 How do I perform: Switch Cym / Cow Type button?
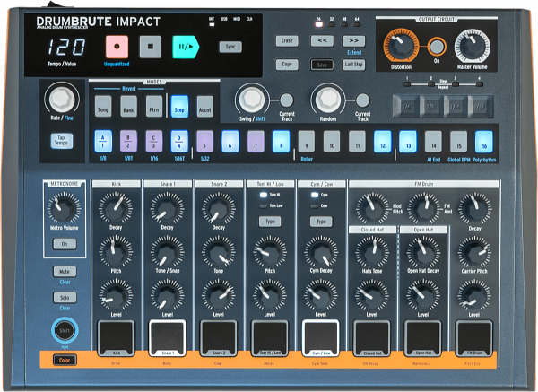(x=321, y=222)
